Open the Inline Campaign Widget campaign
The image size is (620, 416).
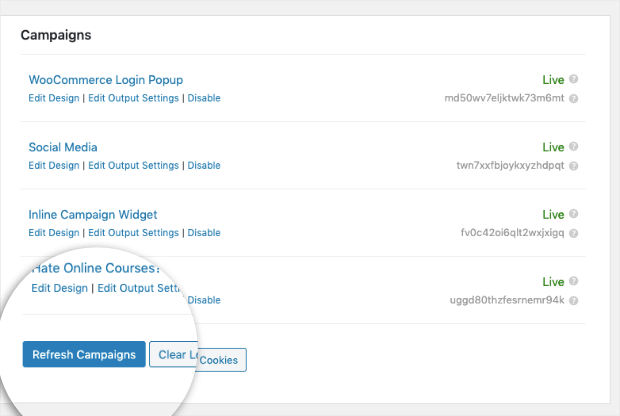(x=93, y=215)
